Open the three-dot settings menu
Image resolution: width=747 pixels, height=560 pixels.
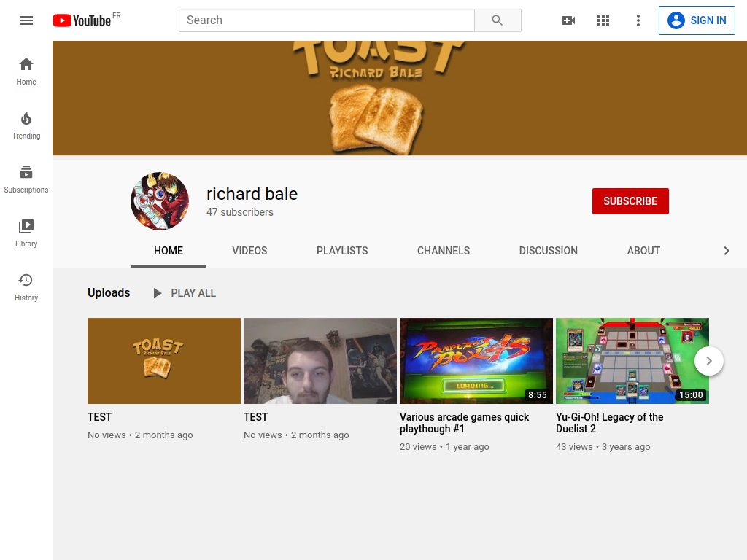click(x=638, y=20)
